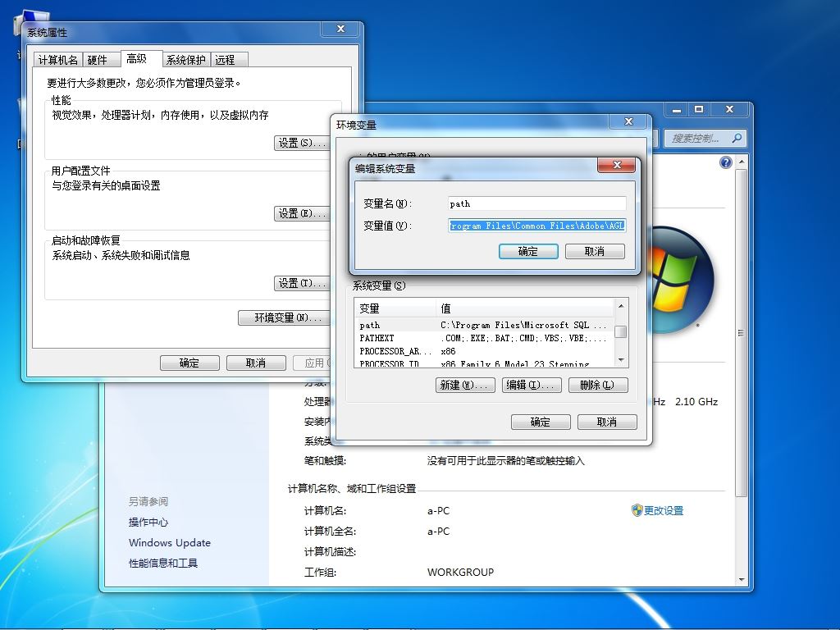Click 确定 at bottom of 环境变量 dialog
This screenshot has width=840, height=630.
(541, 422)
